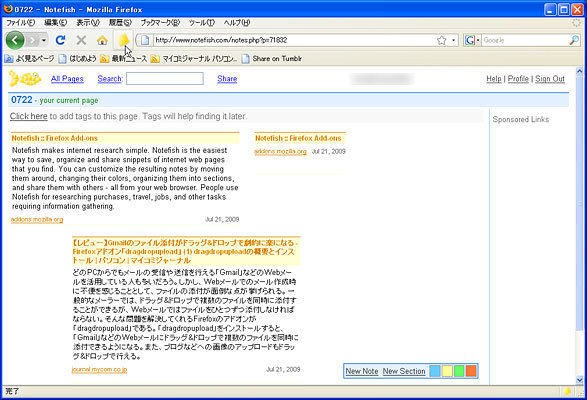Open the 表示 menu

88,22
